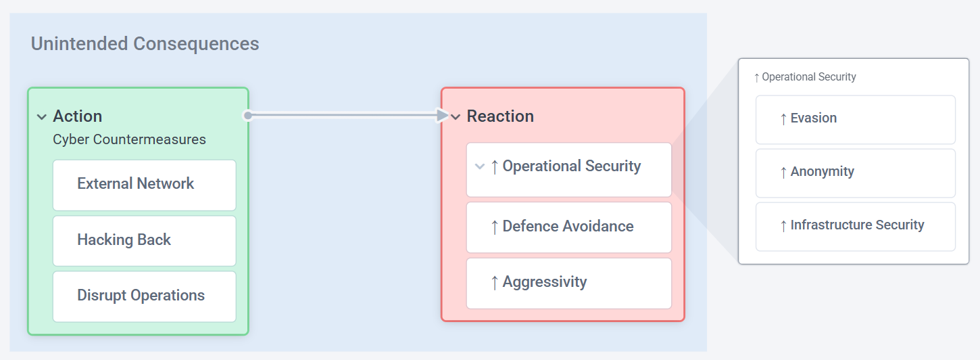980x360 pixels.
Task: Select the External Network item
Action: [x=144, y=184]
